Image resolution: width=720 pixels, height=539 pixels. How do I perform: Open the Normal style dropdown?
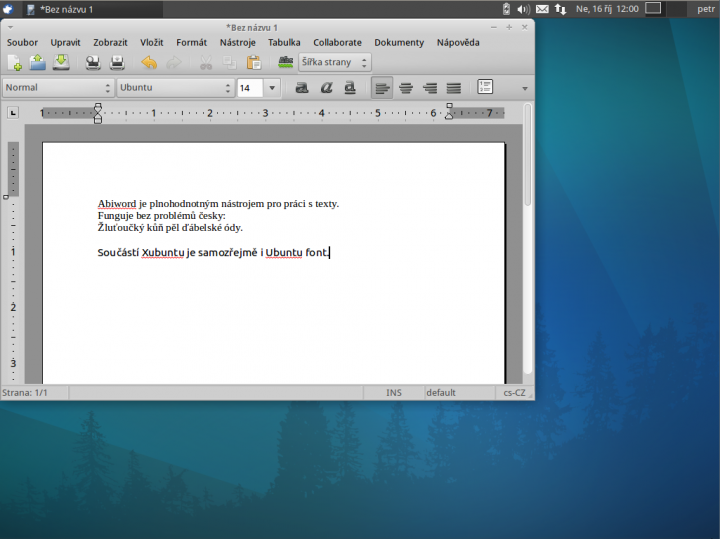coord(58,87)
